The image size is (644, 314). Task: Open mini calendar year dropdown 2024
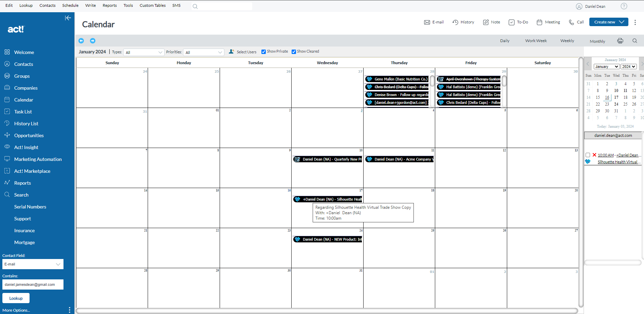(x=629, y=67)
